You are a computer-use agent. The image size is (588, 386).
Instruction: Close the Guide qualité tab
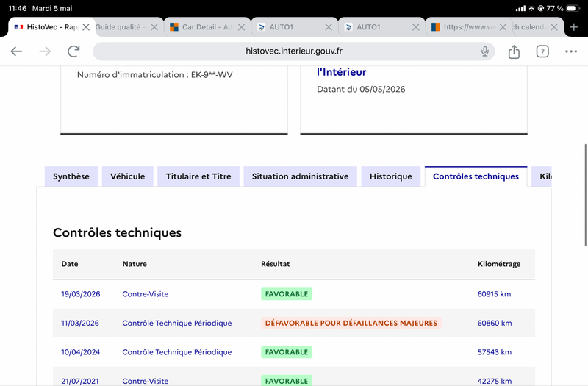(x=154, y=27)
